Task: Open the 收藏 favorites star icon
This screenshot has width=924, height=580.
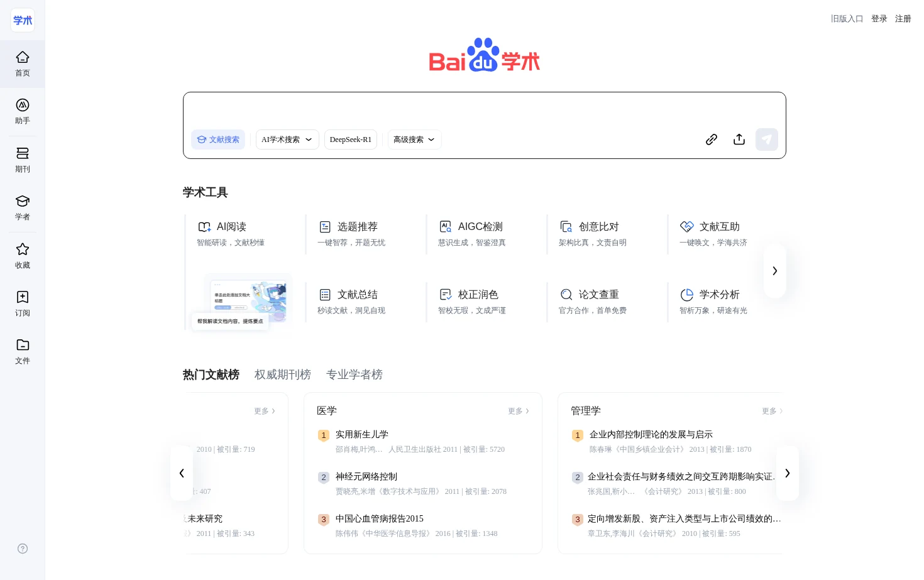Action: click(23, 256)
